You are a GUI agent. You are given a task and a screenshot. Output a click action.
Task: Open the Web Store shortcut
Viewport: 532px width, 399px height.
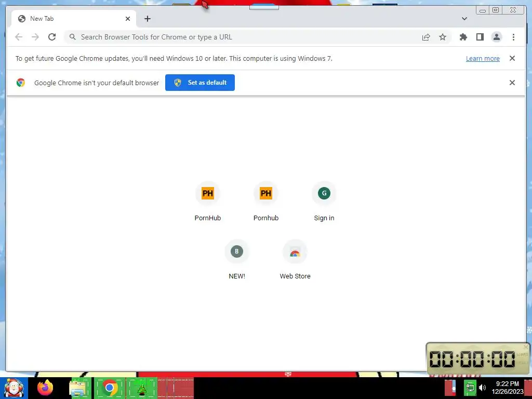click(295, 260)
